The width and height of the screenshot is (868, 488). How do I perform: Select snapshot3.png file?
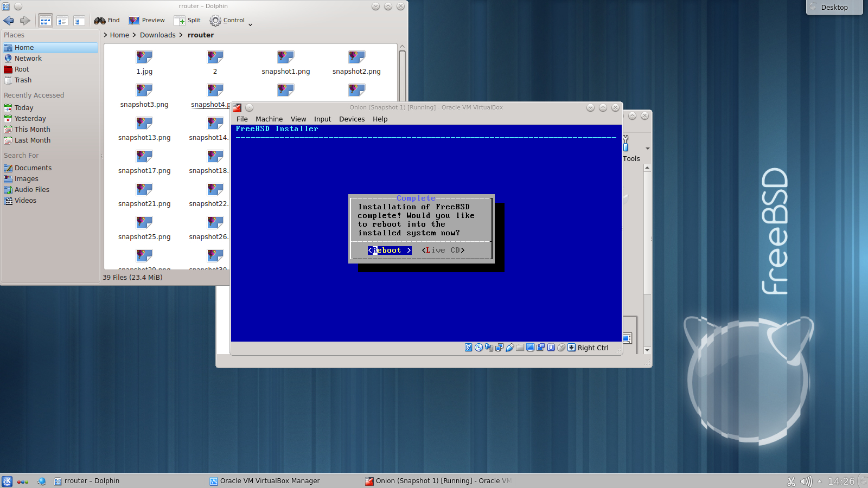point(144,97)
